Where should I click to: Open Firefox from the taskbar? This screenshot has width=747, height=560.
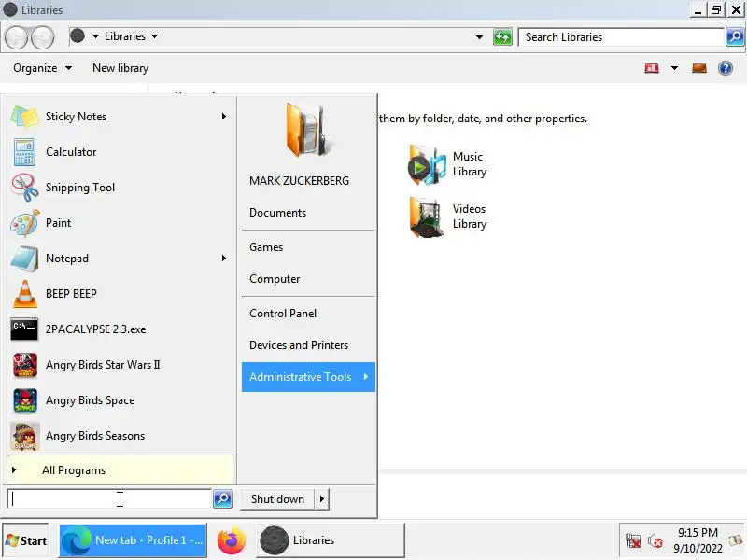[x=231, y=540]
